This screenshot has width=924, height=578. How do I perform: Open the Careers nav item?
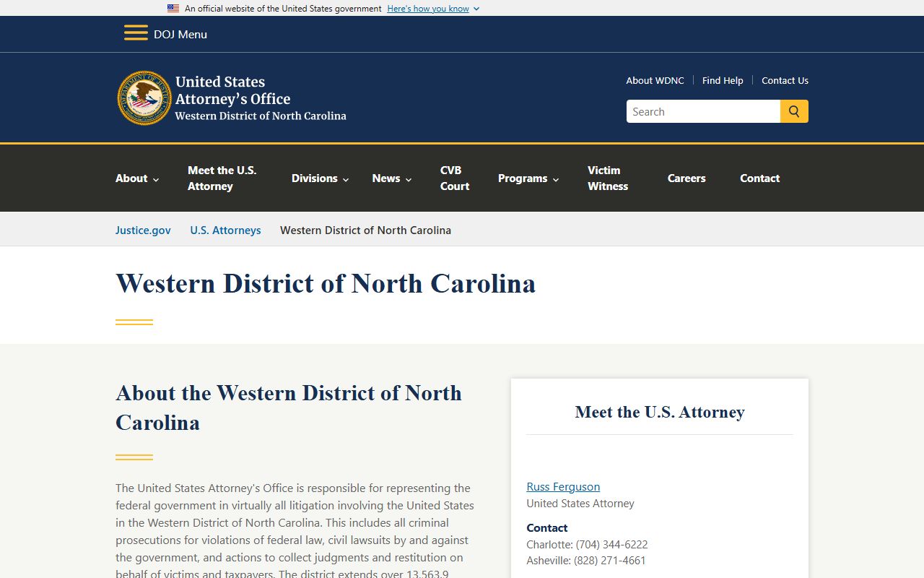pos(687,178)
